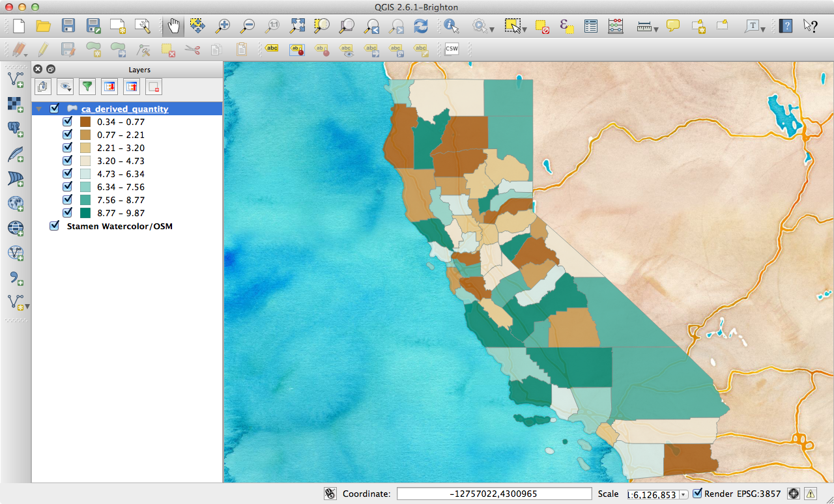Open the Composer Manager wrench icon

143,26
